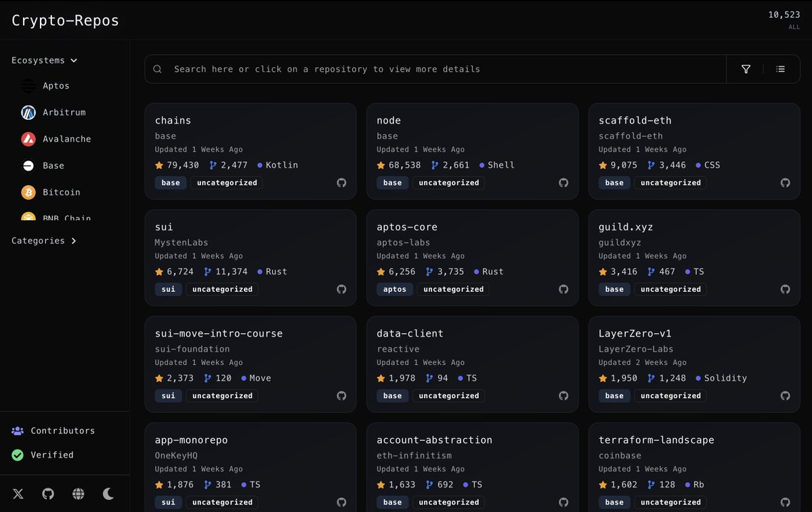Open the GitHub footer icon
Viewport: 812px width, 512px height.
[x=48, y=494]
